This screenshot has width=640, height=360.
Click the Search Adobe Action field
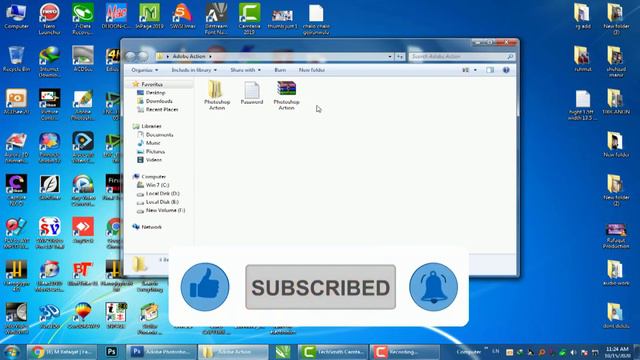coord(461,57)
